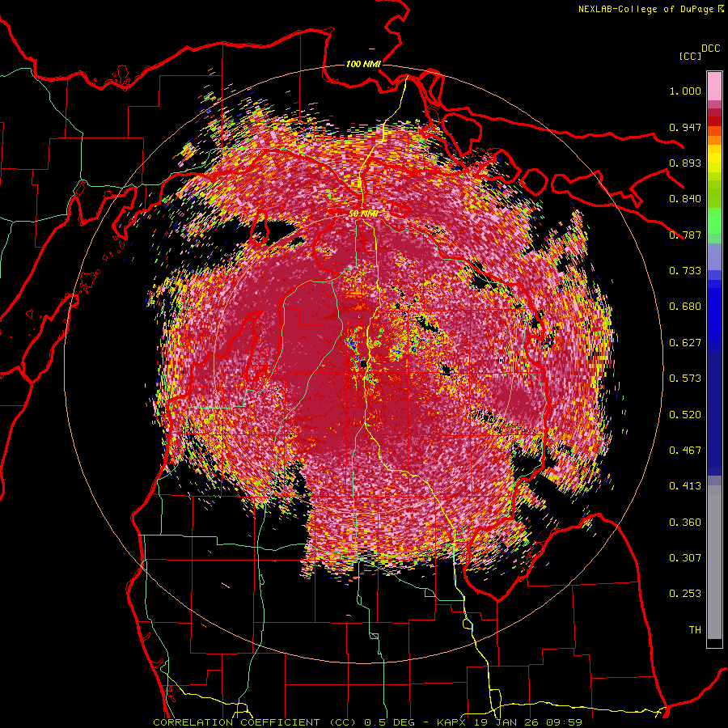Click the 0.520 color scale value
728x728 pixels.
point(685,415)
